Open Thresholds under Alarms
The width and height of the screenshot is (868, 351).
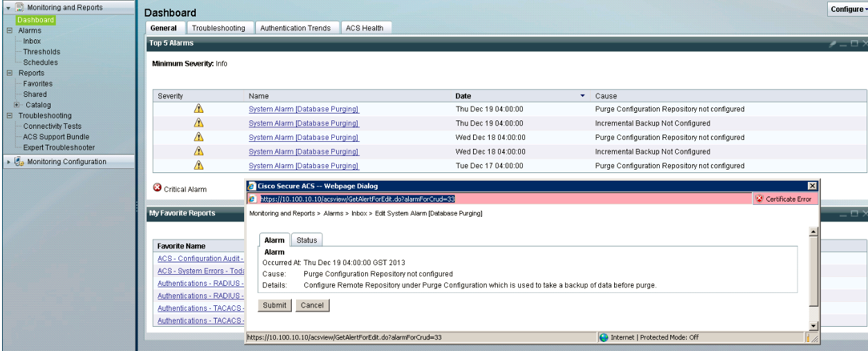(41, 52)
